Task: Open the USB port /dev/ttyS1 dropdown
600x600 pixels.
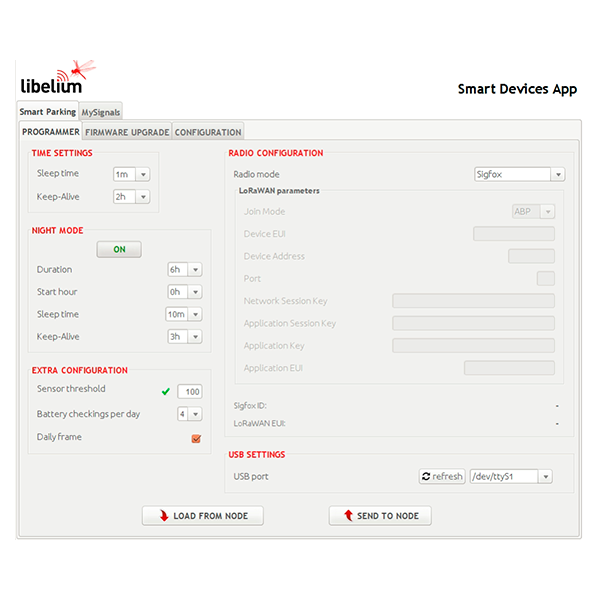Action: (x=511, y=476)
